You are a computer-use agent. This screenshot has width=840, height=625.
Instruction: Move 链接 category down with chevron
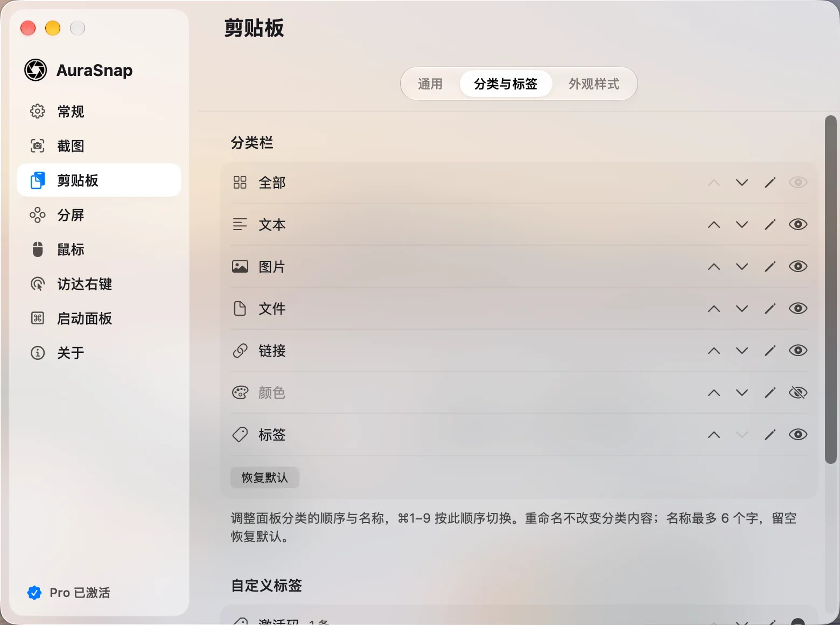pos(742,351)
